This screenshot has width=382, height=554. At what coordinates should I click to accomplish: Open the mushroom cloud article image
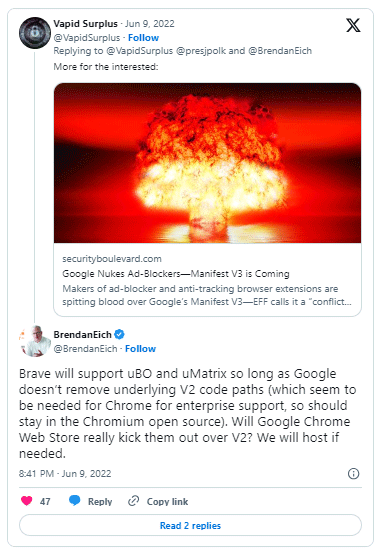pyautogui.click(x=207, y=163)
